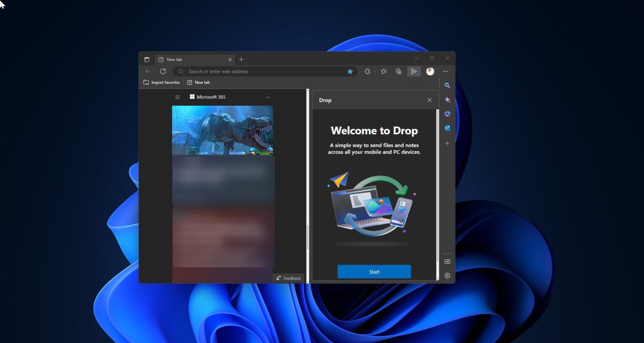Open the page options ellipsis menu
This screenshot has height=343, width=644.
tap(267, 97)
